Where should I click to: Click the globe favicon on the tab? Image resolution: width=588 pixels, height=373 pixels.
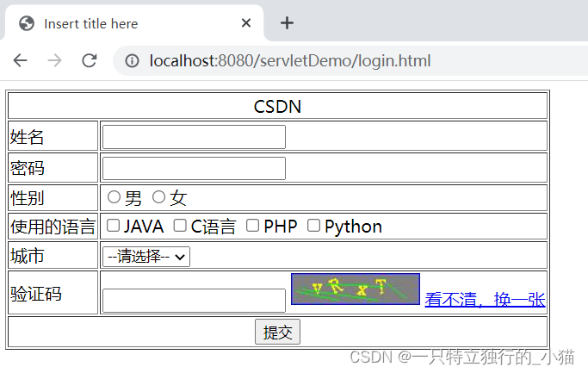point(27,23)
